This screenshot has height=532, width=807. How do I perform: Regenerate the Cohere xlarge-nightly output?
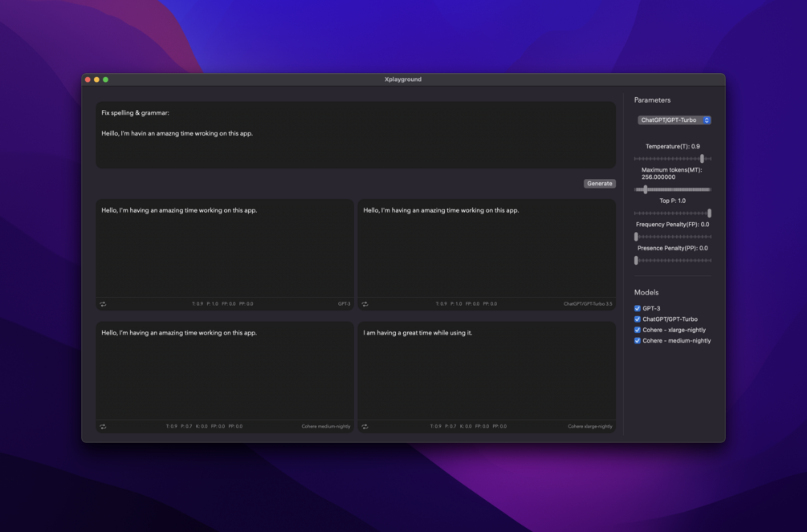pyautogui.click(x=365, y=427)
